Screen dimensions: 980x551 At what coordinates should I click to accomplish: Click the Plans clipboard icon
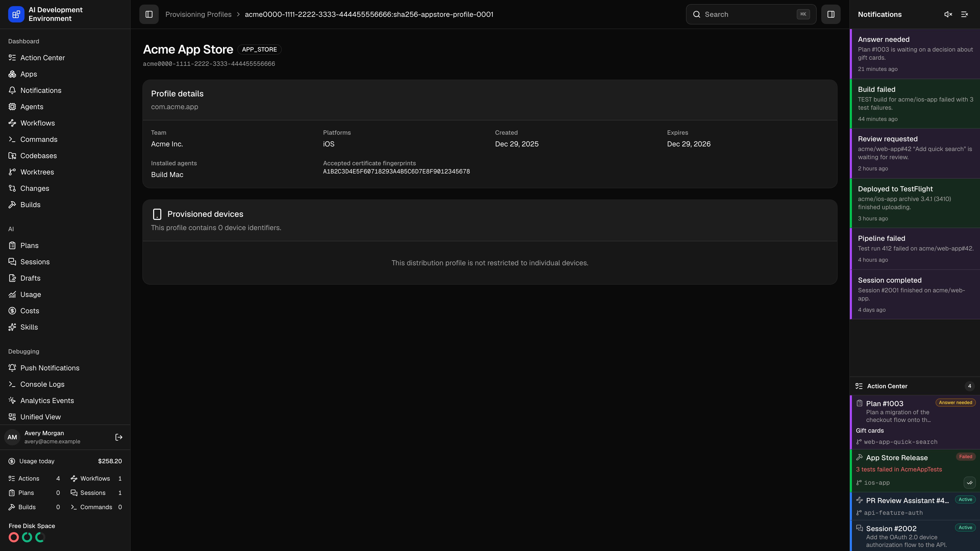click(12, 246)
